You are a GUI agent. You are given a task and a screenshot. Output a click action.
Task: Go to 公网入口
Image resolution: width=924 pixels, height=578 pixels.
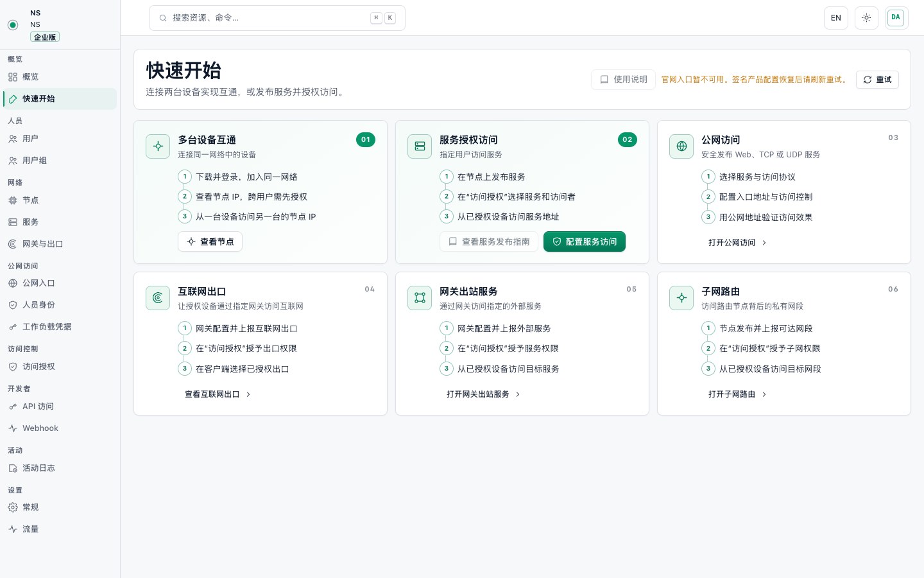click(x=60, y=283)
